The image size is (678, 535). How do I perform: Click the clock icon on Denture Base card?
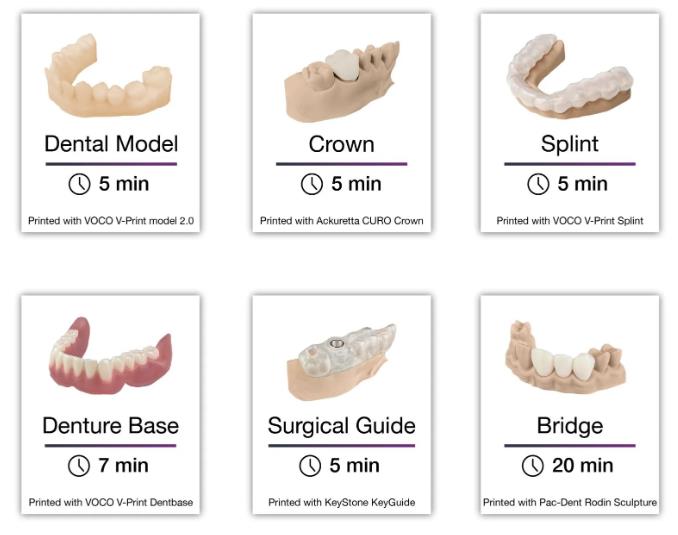pos(78,465)
